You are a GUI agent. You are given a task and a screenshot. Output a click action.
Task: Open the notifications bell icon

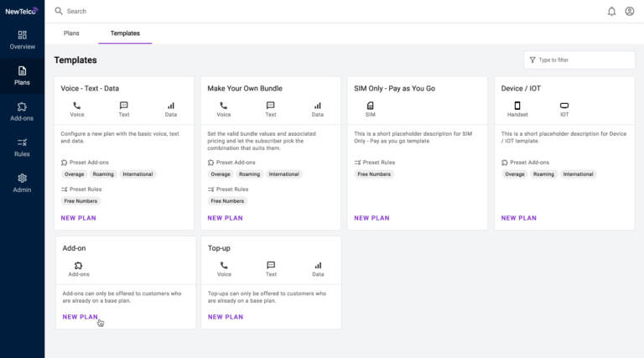611,11
